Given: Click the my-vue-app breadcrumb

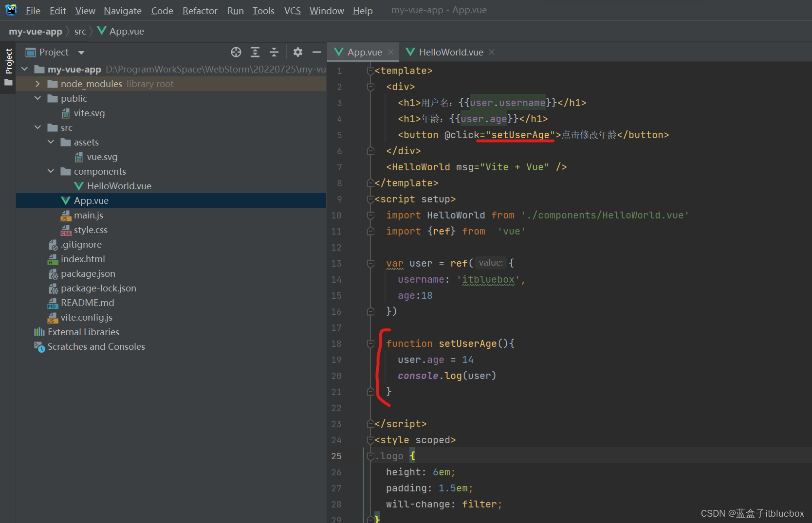Looking at the screenshot, I should 36,31.
